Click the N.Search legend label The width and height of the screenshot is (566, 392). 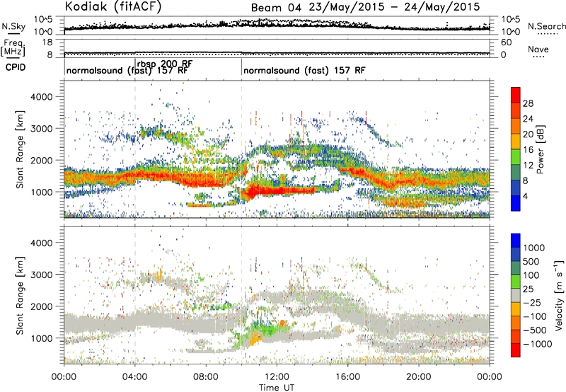tap(546, 26)
